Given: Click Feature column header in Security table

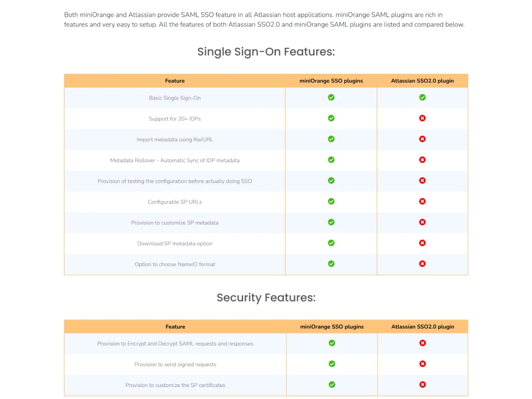Looking at the screenshot, I should pos(176,327).
